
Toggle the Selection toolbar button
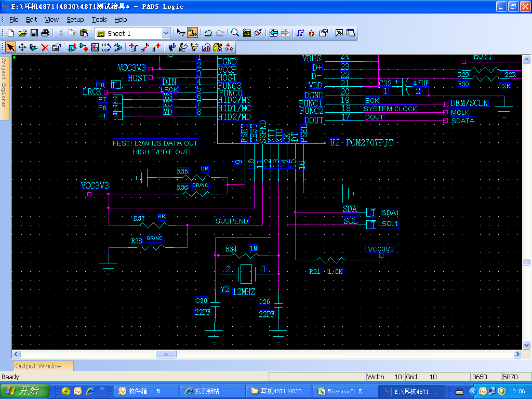pos(181,33)
